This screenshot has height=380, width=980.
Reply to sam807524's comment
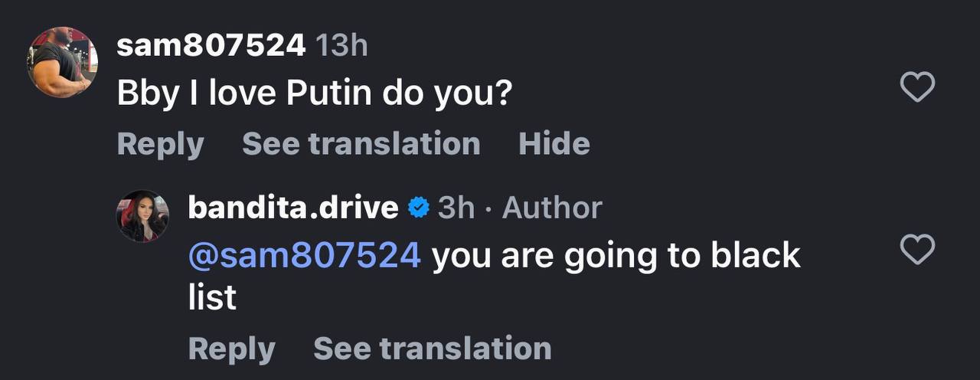pyautogui.click(x=161, y=144)
